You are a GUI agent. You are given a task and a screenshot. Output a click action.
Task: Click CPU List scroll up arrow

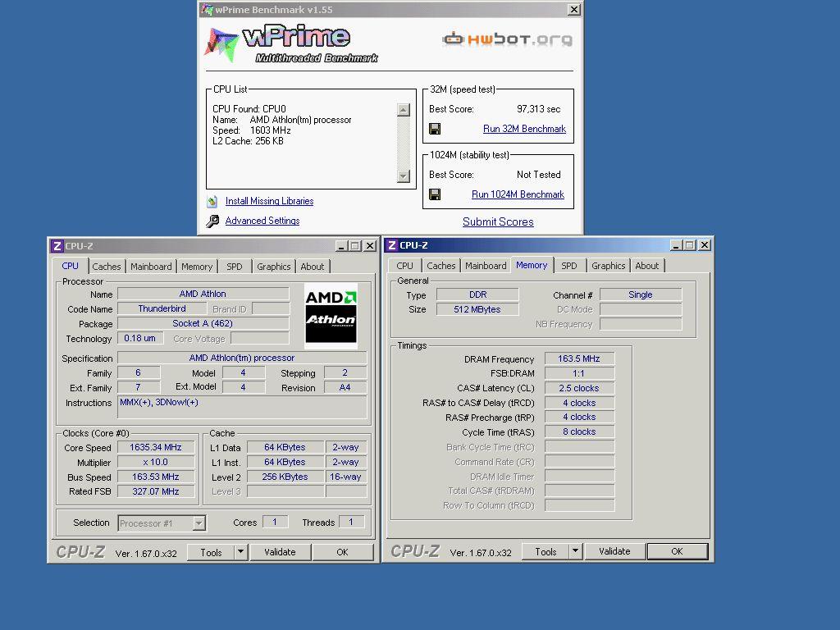[404, 110]
